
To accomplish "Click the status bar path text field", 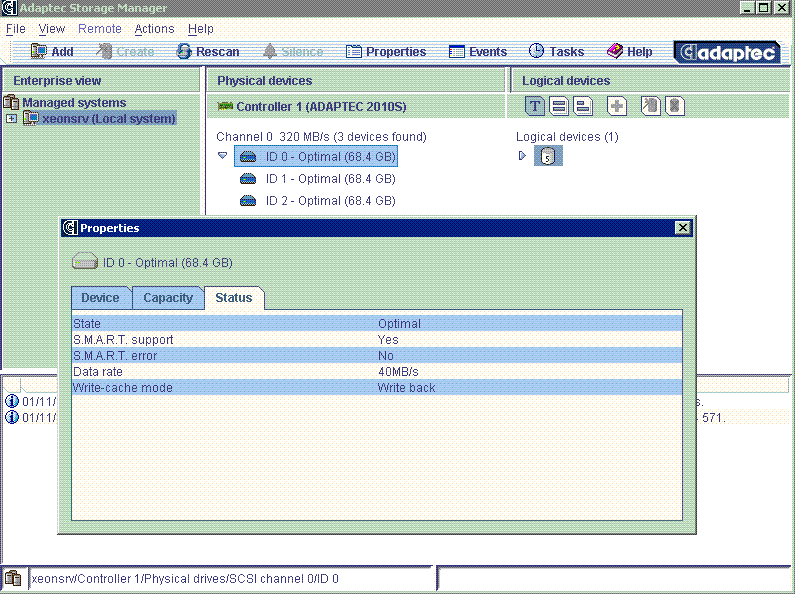I will point(231,578).
